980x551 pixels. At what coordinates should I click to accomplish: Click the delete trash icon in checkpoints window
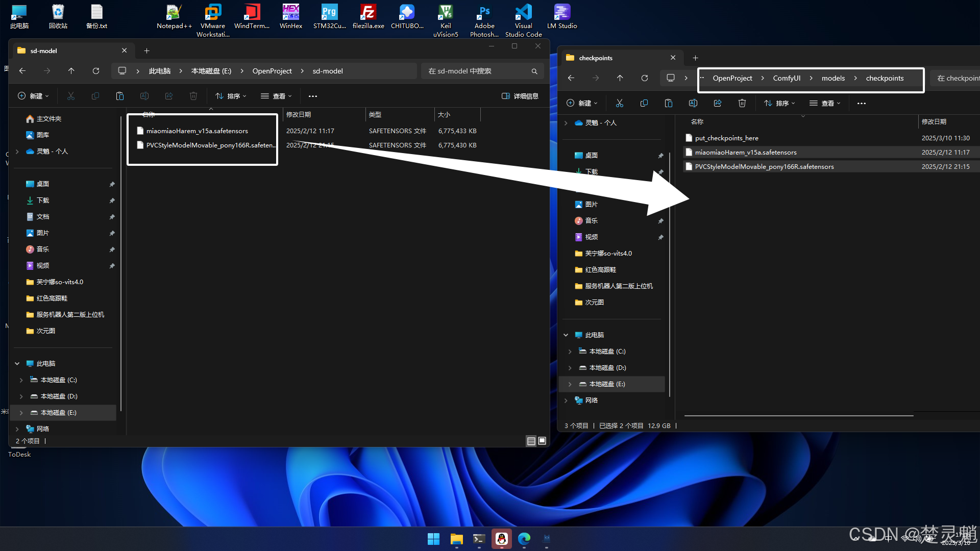742,103
